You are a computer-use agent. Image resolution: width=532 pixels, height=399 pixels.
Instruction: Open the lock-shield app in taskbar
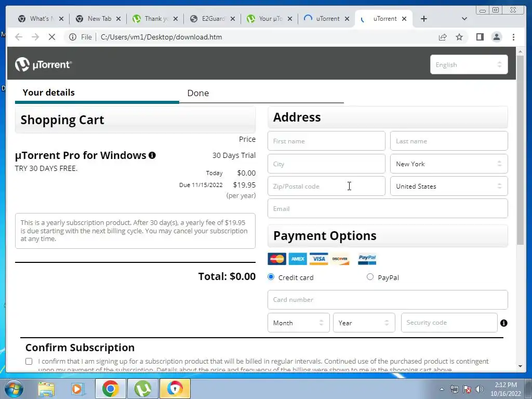coord(175,389)
